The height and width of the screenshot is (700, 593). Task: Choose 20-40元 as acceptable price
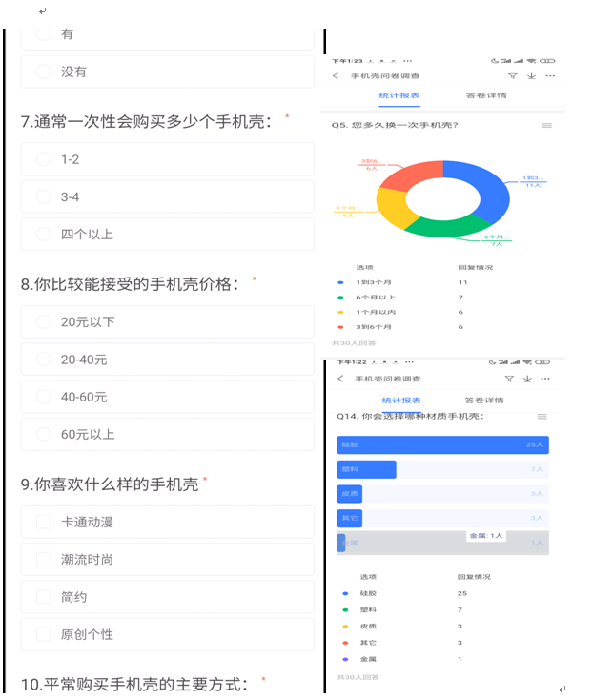pos(44,360)
